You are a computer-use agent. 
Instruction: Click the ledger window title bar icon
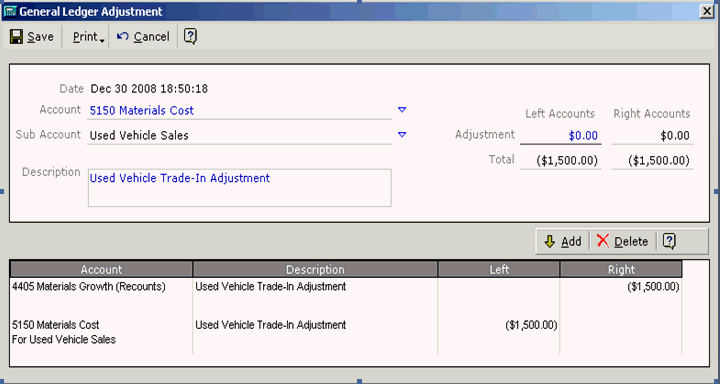click(x=10, y=11)
